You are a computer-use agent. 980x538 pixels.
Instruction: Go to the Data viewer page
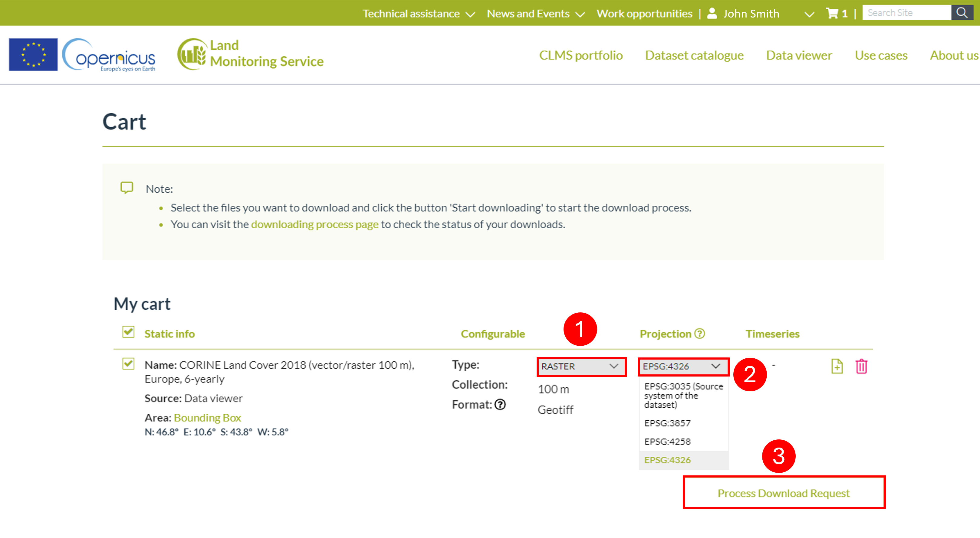coord(799,56)
